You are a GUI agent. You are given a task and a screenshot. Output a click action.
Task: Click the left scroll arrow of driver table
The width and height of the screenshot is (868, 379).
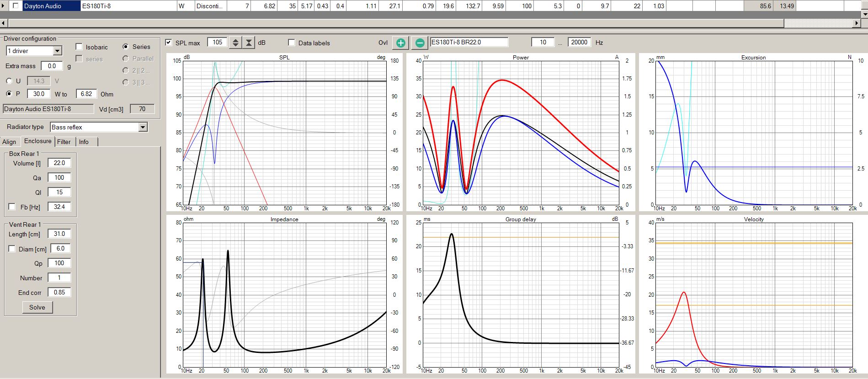point(4,23)
